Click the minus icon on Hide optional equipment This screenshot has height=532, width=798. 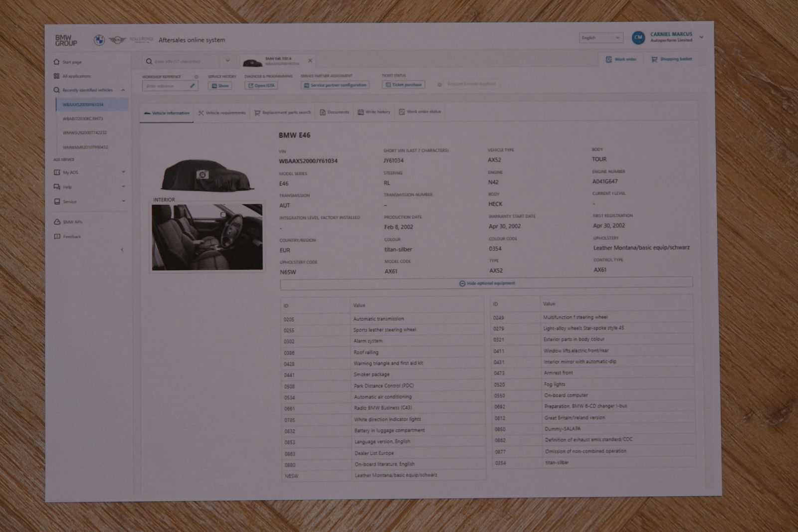tap(462, 283)
